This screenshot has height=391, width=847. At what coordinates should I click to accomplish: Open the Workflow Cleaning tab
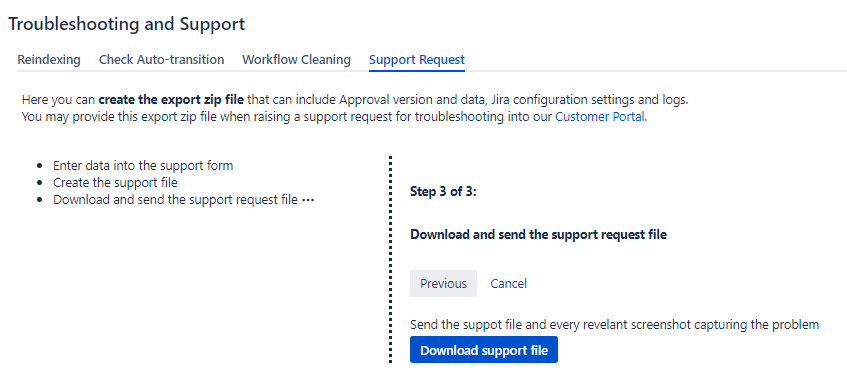tap(297, 59)
